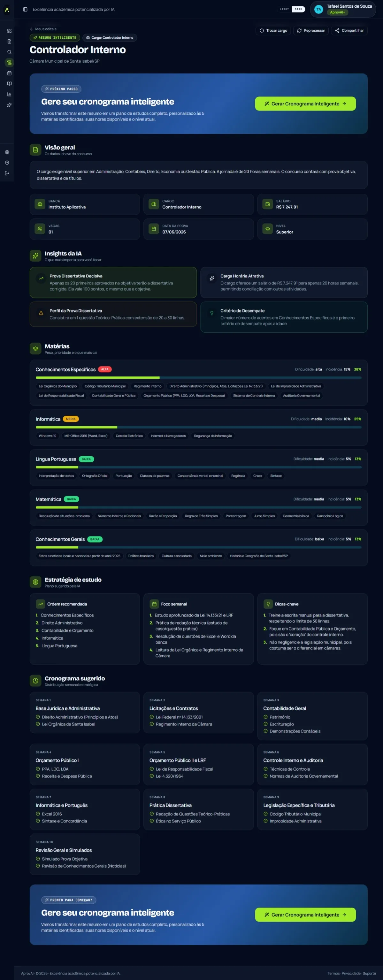Select the highlighted scroll icon in sidebar
The height and width of the screenshot is (980, 383).
(x=9, y=62)
